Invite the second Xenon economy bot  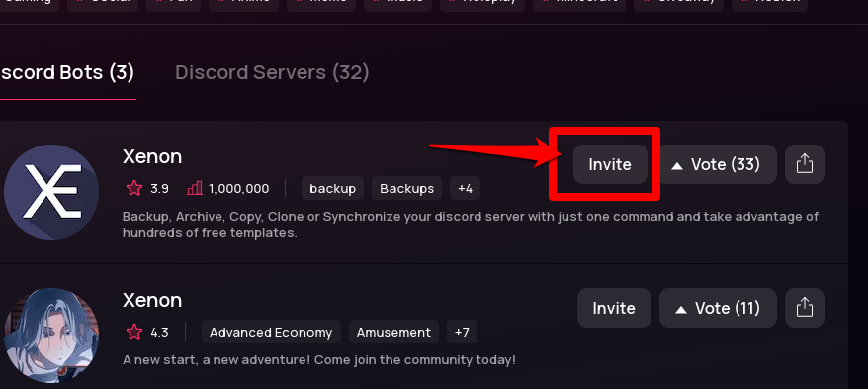[614, 308]
